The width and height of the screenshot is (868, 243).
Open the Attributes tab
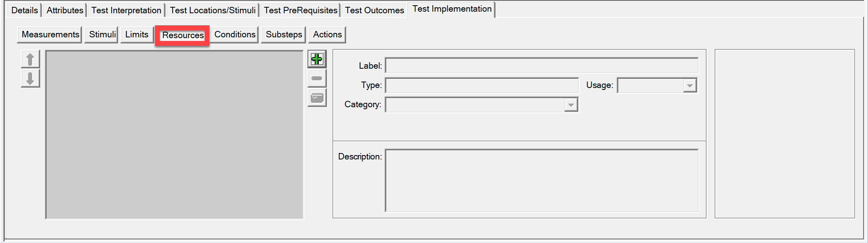[x=65, y=10]
